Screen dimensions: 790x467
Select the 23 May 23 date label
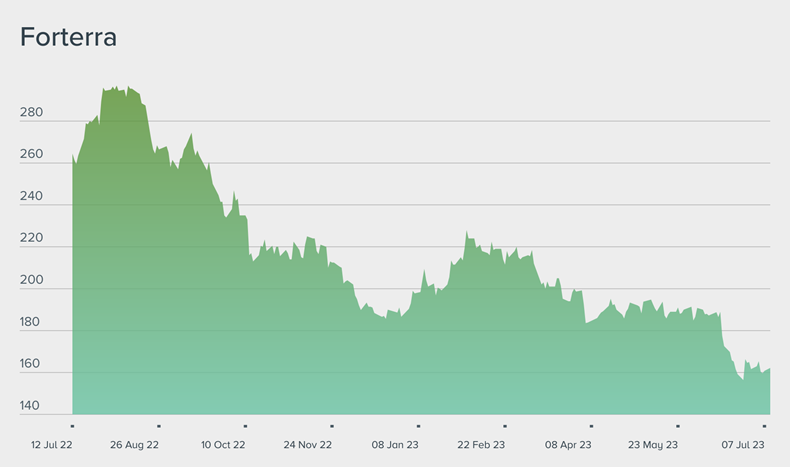[x=653, y=444]
